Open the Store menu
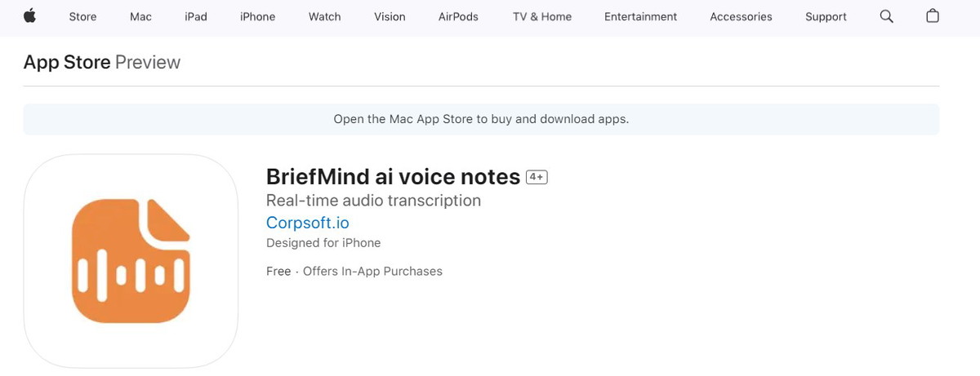980x376 pixels. pyautogui.click(x=82, y=16)
